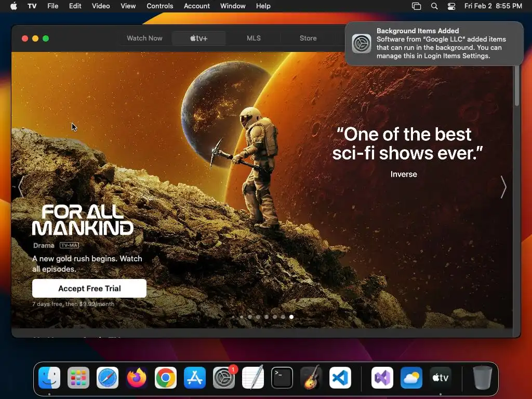Open Trash from the Dock
Image resolution: width=532 pixels, height=399 pixels.
click(x=482, y=378)
